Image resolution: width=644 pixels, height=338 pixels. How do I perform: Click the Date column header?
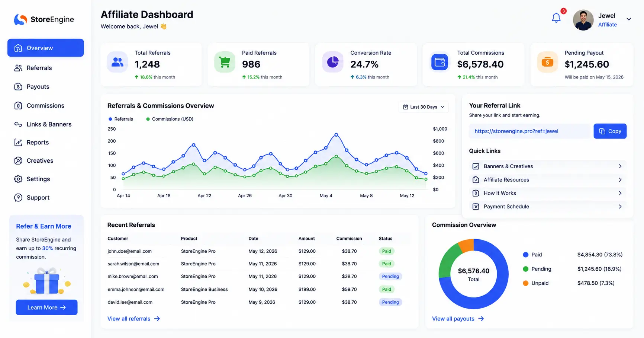253,239
